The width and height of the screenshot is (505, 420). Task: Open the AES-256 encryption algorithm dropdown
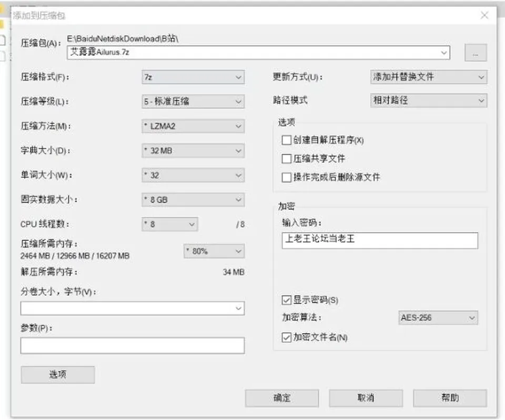(438, 318)
